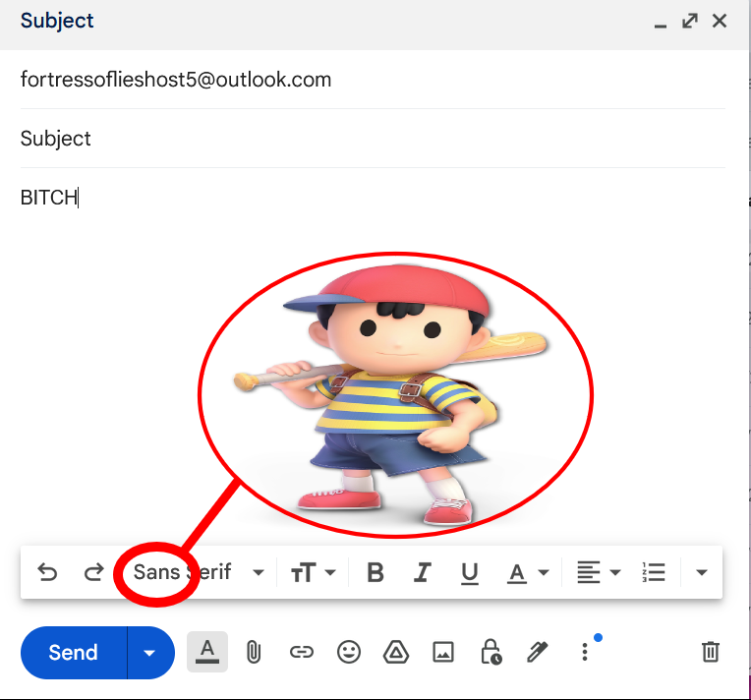
Task: Open the send options arrow beside Send
Action: (x=150, y=653)
